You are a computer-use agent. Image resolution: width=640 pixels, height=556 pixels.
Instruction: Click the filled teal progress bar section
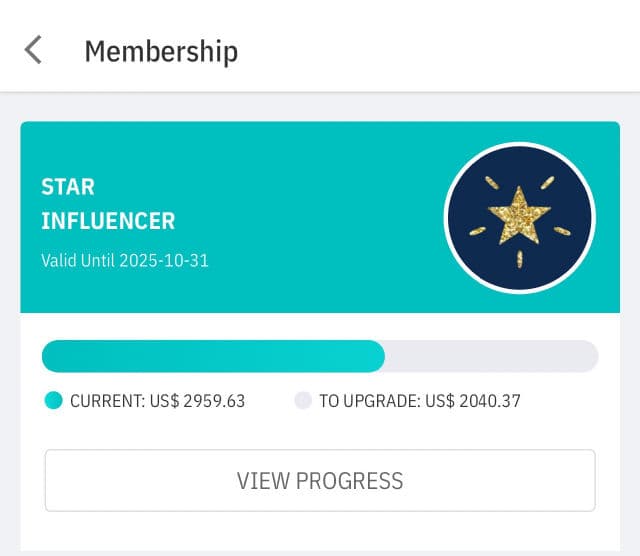pyautogui.click(x=212, y=356)
